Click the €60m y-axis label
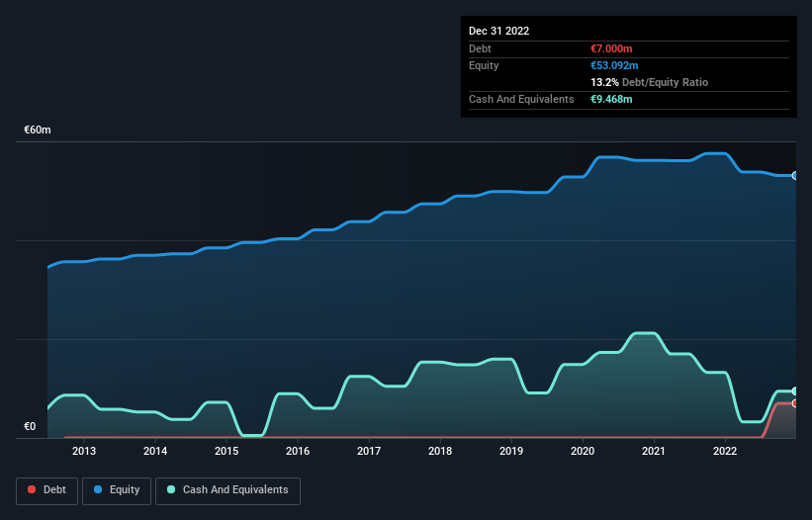Viewport: 812px width, 520px height. [x=38, y=130]
